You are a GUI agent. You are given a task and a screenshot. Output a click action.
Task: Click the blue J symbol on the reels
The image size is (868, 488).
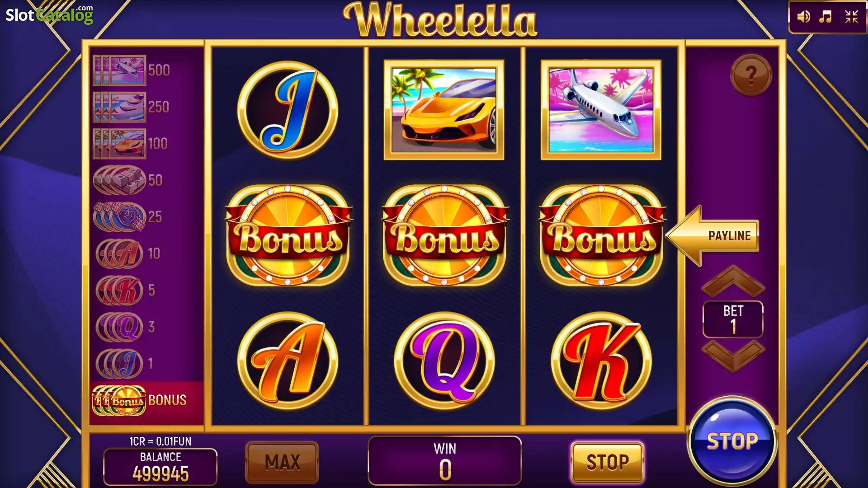click(288, 110)
